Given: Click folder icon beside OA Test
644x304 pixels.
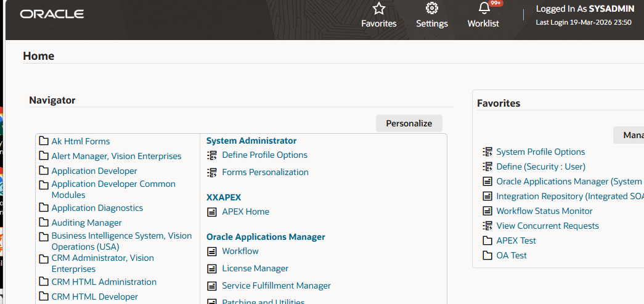Looking at the screenshot, I should click(x=487, y=255).
